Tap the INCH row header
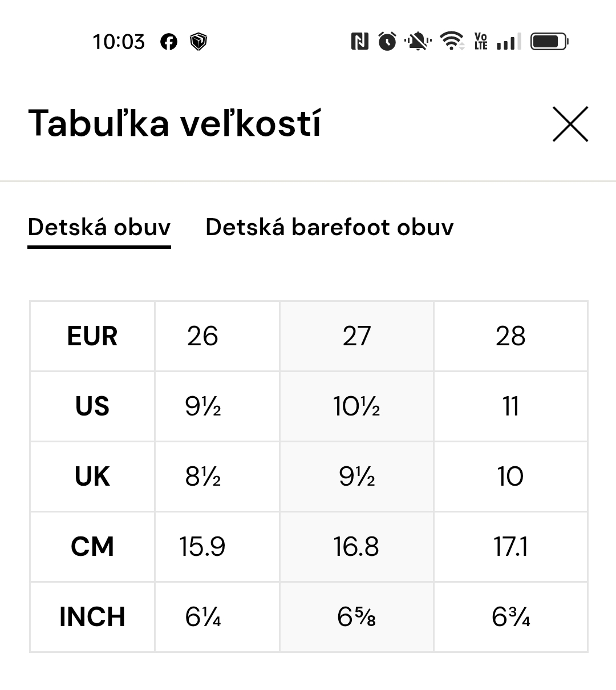The height and width of the screenshot is (690, 616). click(92, 617)
